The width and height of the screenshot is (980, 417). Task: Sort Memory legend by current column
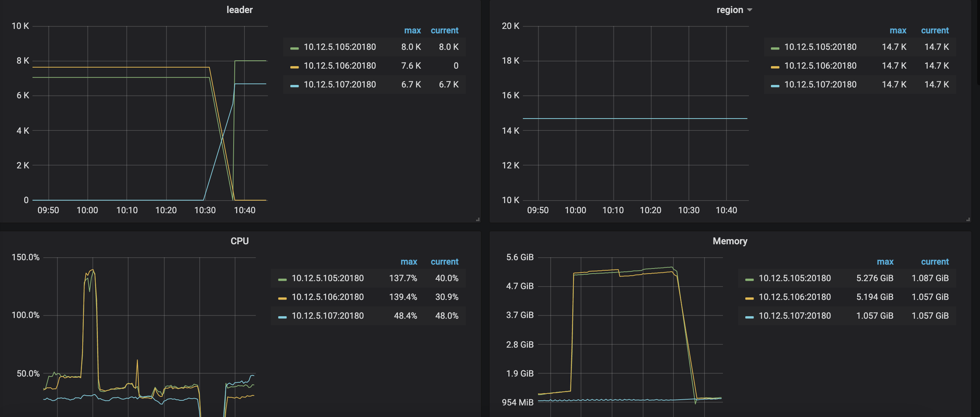[935, 262]
